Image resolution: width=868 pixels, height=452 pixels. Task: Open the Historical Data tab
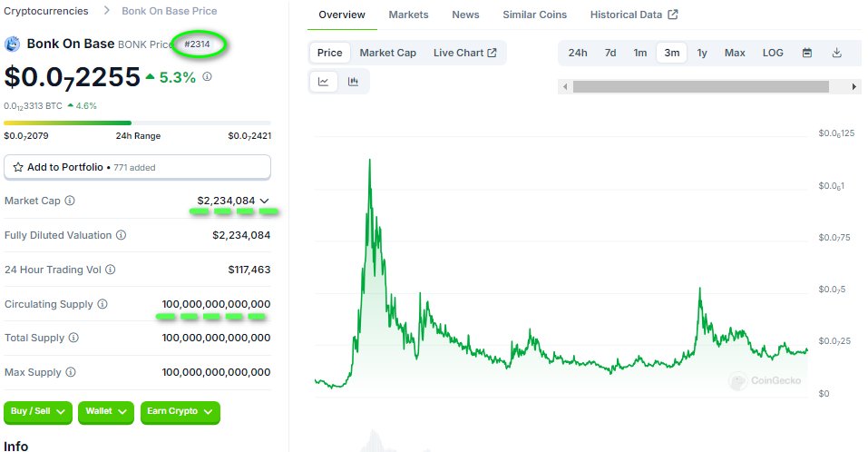(634, 15)
